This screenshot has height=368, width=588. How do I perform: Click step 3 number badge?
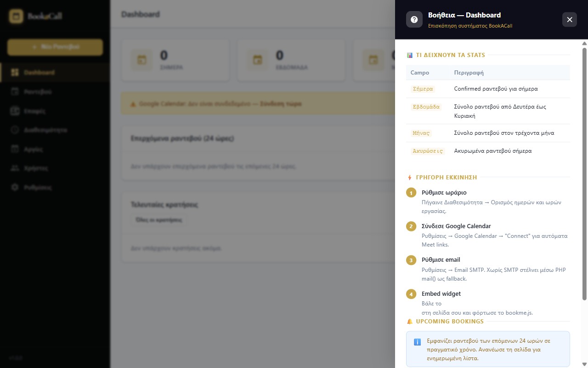click(x=411, y=260)
